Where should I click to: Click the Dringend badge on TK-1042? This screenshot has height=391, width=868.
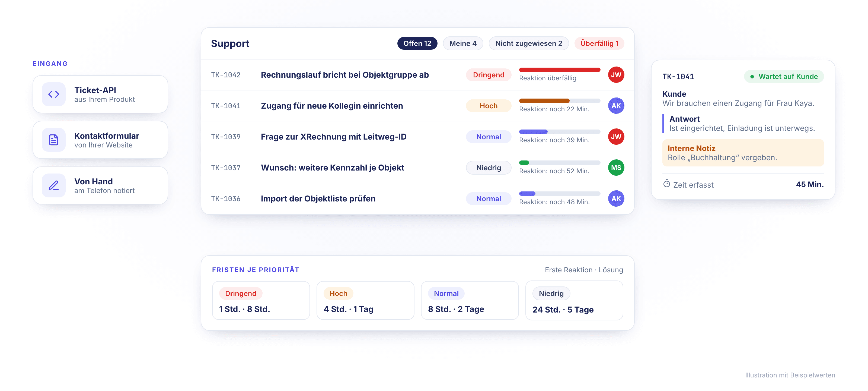(x=489, y=75)
